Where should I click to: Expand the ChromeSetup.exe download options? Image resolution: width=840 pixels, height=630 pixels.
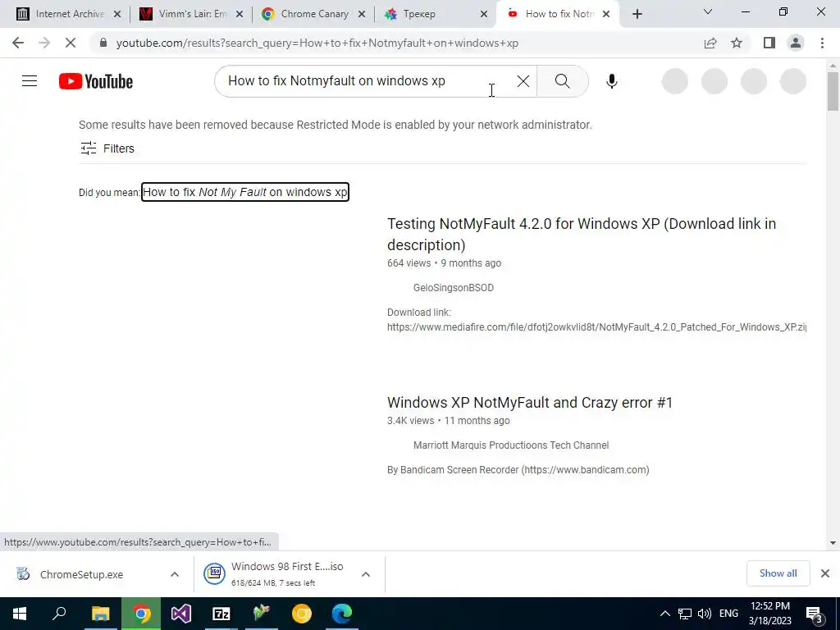(175, 574)
